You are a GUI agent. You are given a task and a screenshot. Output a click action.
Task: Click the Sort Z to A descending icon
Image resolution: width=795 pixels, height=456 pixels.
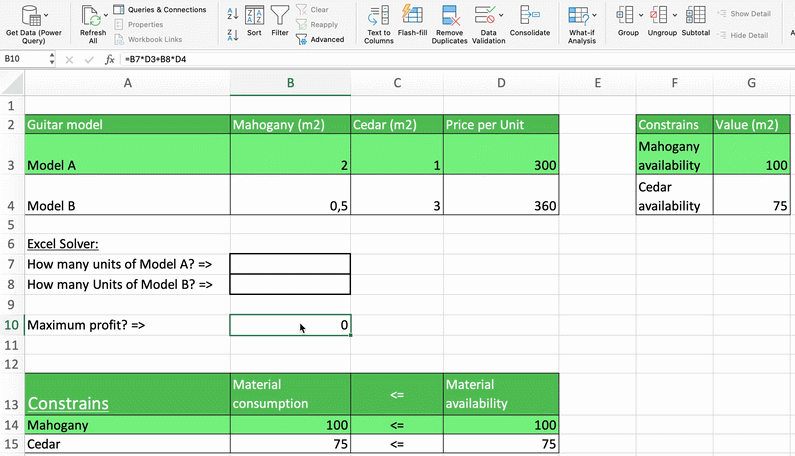(x=232, y=32)
